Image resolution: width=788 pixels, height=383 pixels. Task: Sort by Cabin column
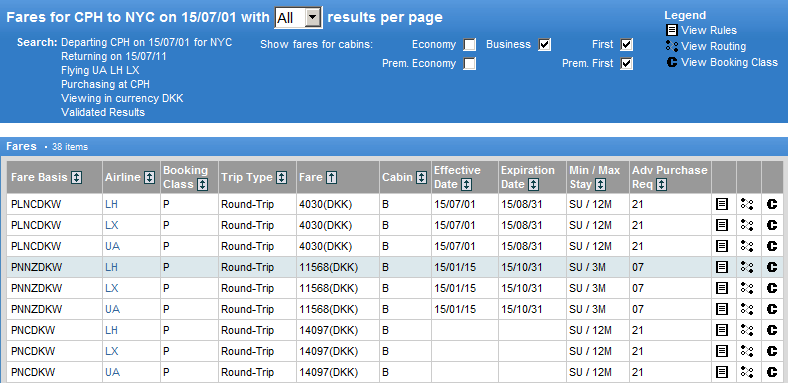422,177
